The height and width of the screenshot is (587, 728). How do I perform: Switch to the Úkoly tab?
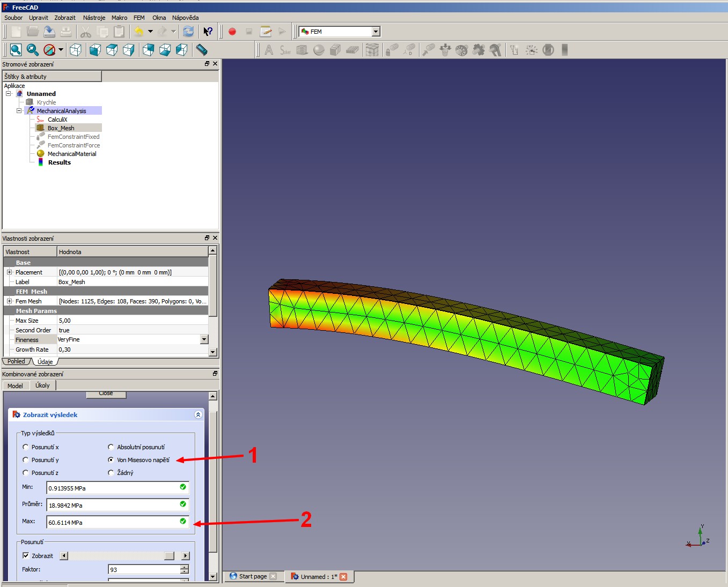pyautogui.click(x=42, y=385)
